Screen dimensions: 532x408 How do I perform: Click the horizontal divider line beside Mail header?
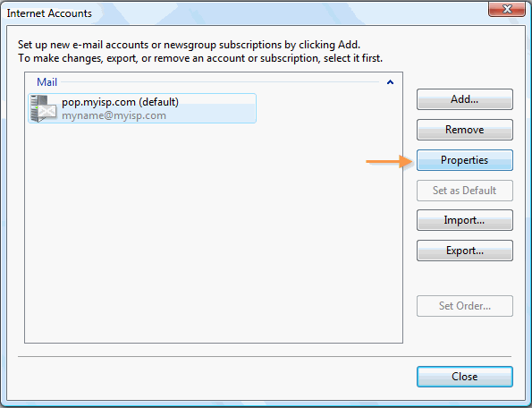[x=220, y=81]
